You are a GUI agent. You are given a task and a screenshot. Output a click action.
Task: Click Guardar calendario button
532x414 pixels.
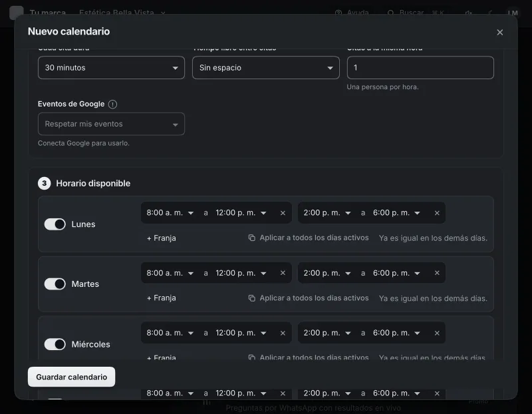(x=72, y=377)
